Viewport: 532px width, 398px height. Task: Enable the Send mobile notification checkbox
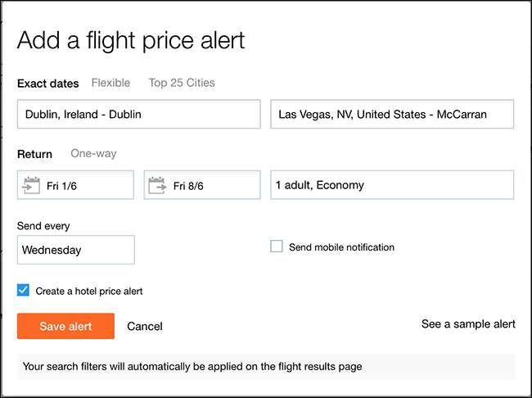pos(277,246)
